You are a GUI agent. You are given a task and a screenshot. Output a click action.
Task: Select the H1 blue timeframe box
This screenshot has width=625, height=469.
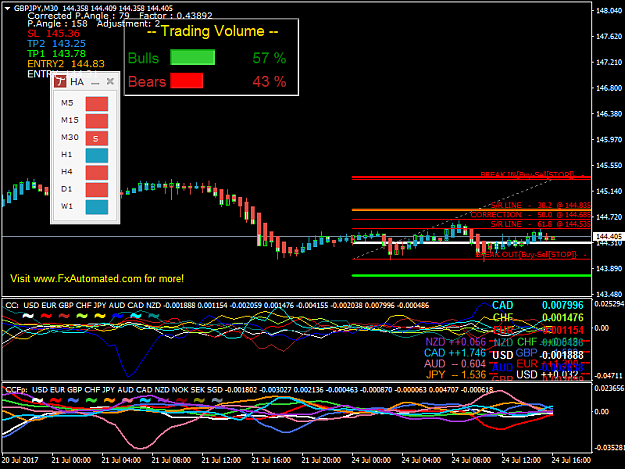tap(97, 155)
